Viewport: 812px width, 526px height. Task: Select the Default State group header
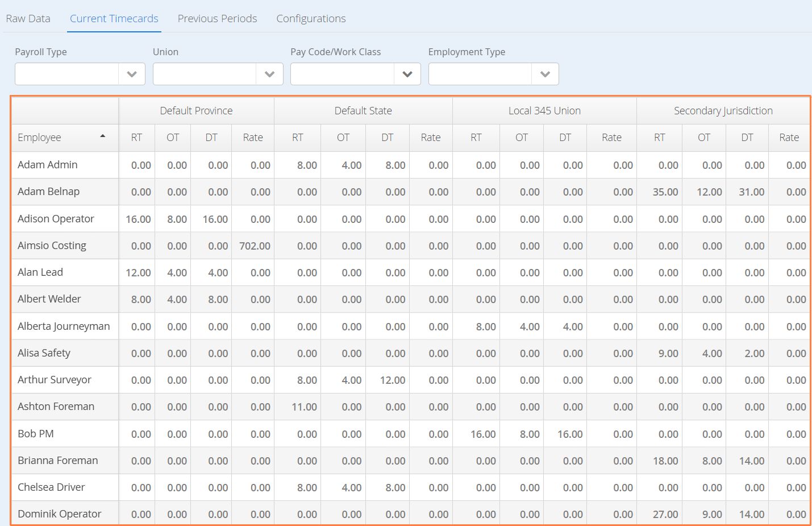[x=363, y=111]
